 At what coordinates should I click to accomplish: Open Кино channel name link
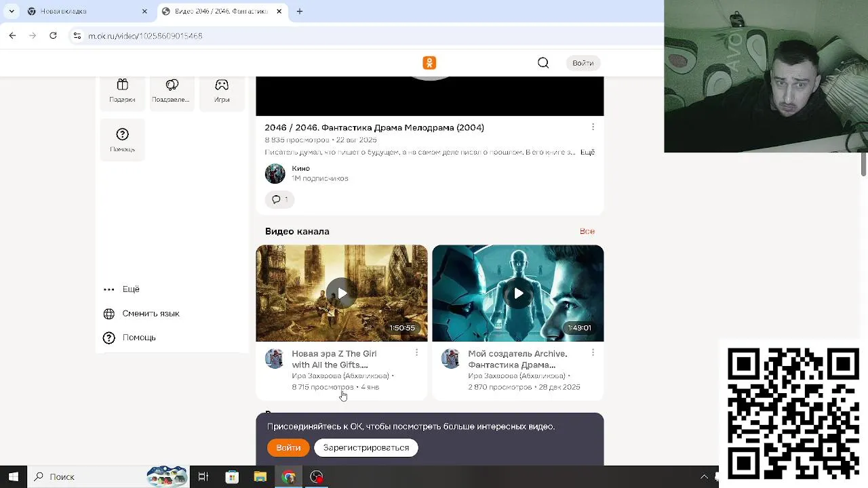[300, 168]
